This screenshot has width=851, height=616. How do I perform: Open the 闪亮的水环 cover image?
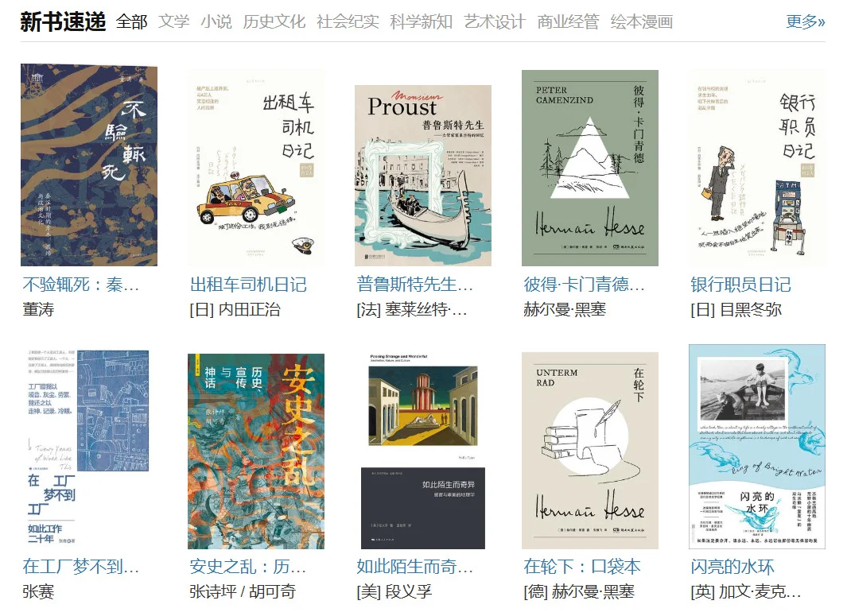[757, 447]
